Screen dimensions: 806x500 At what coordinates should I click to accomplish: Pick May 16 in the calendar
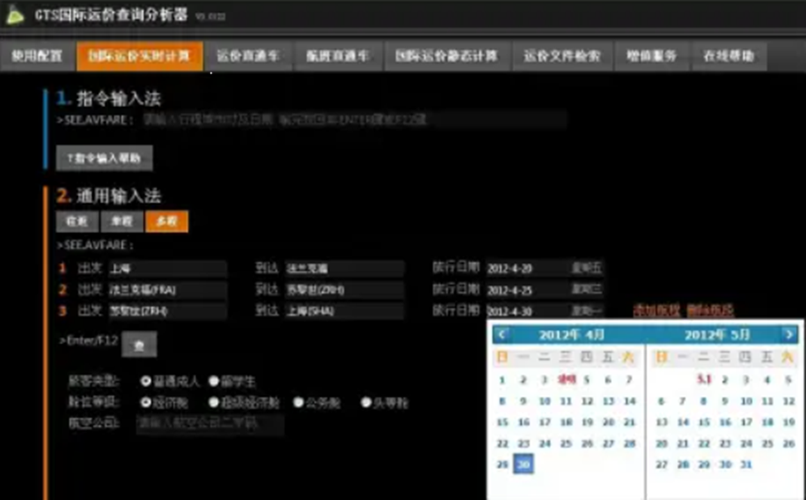coord(725,422)
